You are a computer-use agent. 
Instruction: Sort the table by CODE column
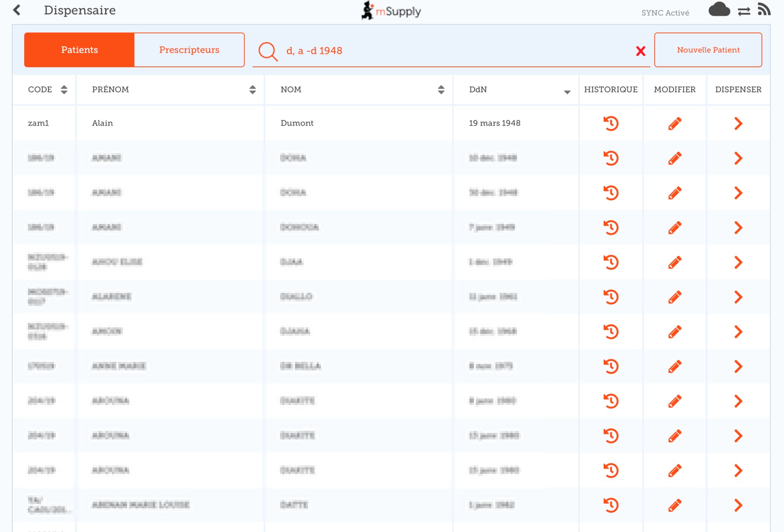[x=64, y=90]
